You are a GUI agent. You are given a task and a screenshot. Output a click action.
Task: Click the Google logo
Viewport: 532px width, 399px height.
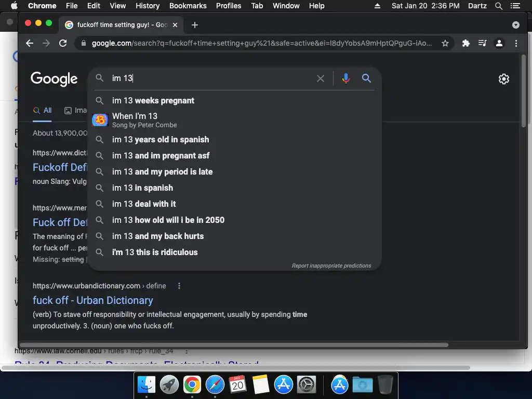click(x=54, y=79)
